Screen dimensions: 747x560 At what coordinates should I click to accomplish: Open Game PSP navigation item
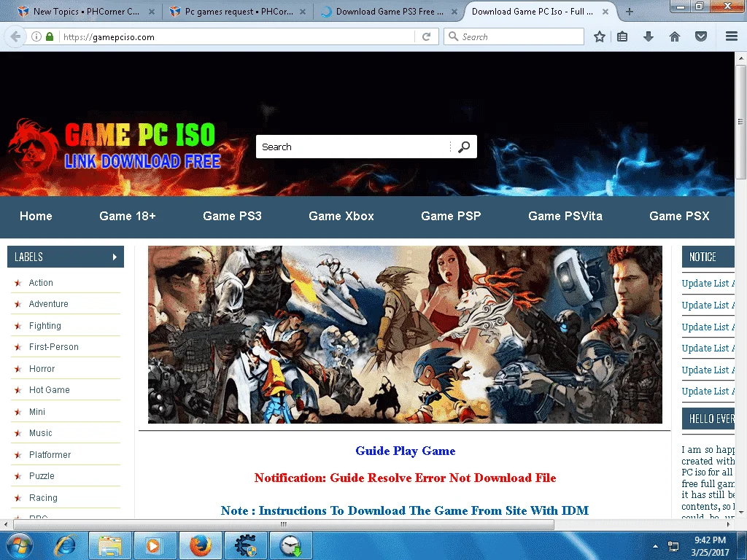(x=451, y=216)
